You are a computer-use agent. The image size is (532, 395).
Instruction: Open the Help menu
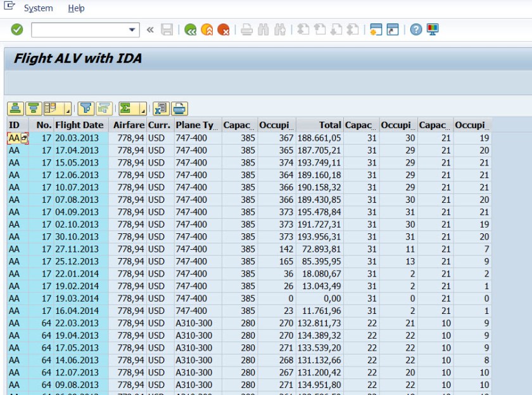[76, 8]
